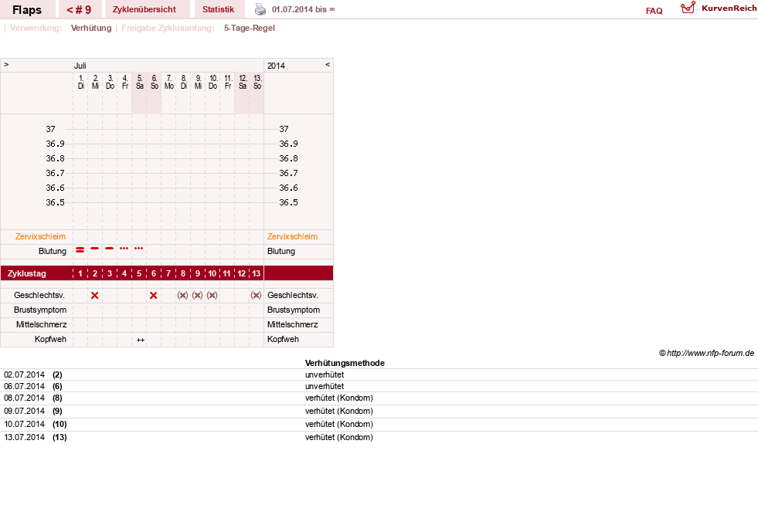Click the 'Zyklustag' row label
758x532 pixels.
tap(27, 273)
